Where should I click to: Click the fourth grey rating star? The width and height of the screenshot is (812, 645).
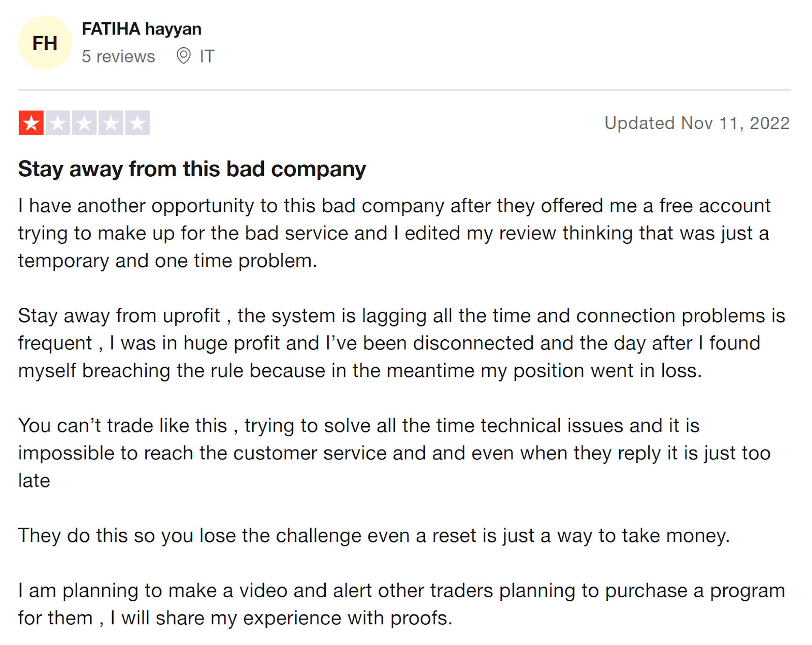(x=111, y=123)
